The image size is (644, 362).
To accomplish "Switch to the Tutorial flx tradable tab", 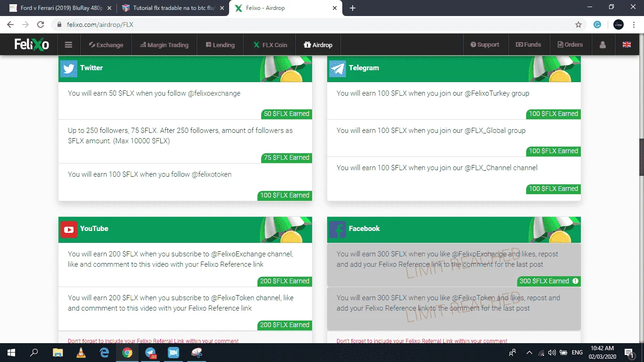I will [x=173, y=8].
